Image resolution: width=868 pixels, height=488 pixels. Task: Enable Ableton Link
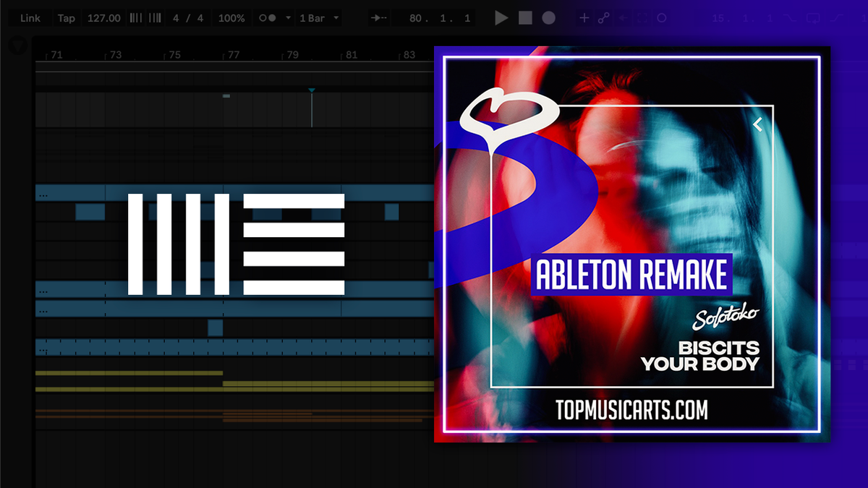(29, 18)
